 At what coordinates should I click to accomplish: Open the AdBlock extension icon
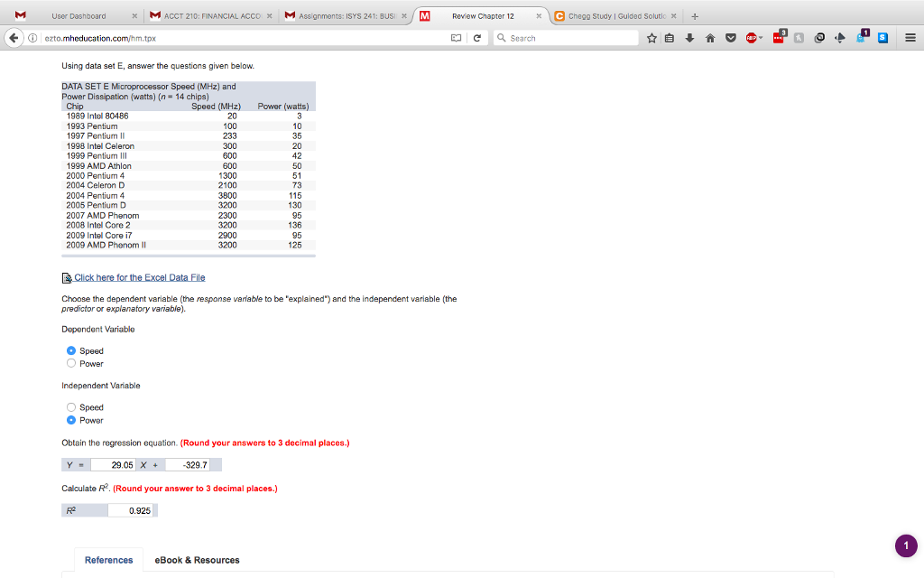coord(751,37)
